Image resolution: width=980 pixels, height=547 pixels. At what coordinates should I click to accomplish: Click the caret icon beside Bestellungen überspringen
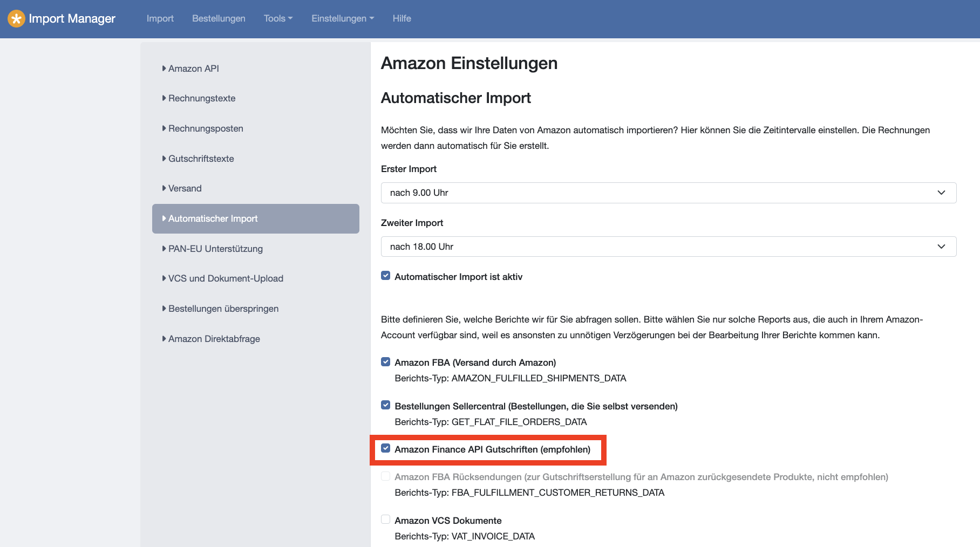pyautogui.click(x=164, y=309)
